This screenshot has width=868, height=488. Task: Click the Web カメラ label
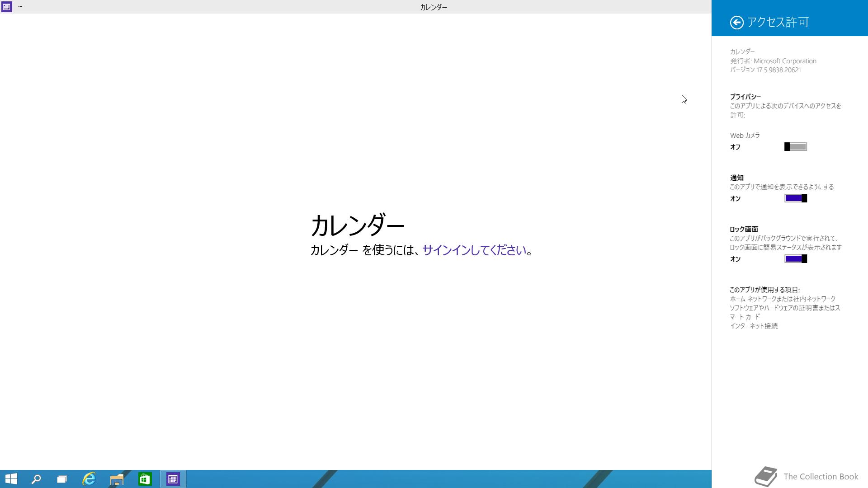(745, 136)
